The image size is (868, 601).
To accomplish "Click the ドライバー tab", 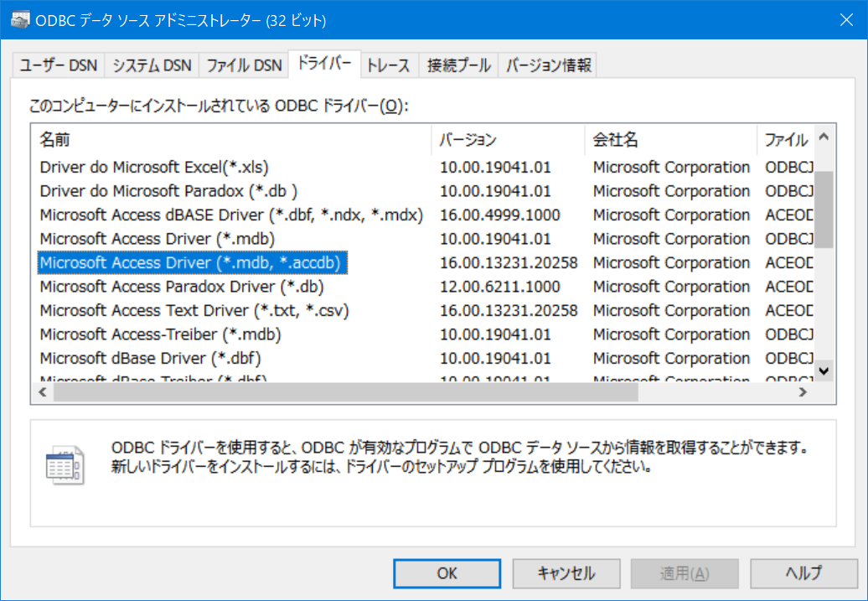I will (324, 64).
